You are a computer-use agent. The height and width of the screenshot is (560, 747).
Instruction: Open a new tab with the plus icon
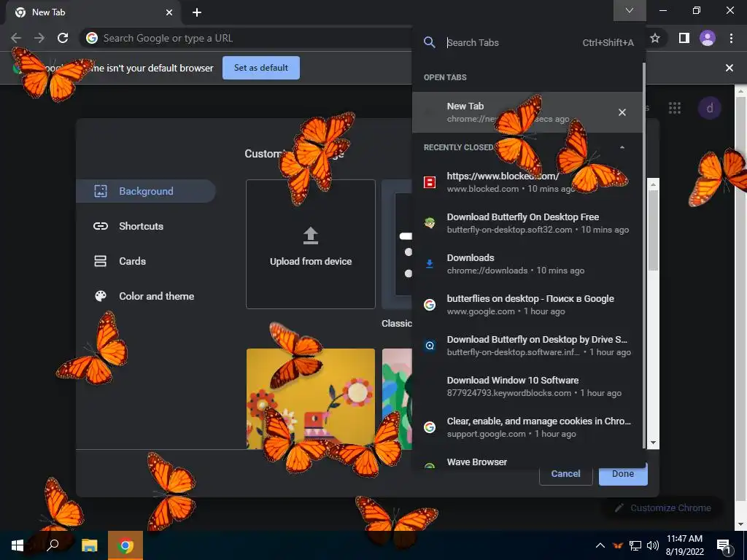click(x=197, y=12)
